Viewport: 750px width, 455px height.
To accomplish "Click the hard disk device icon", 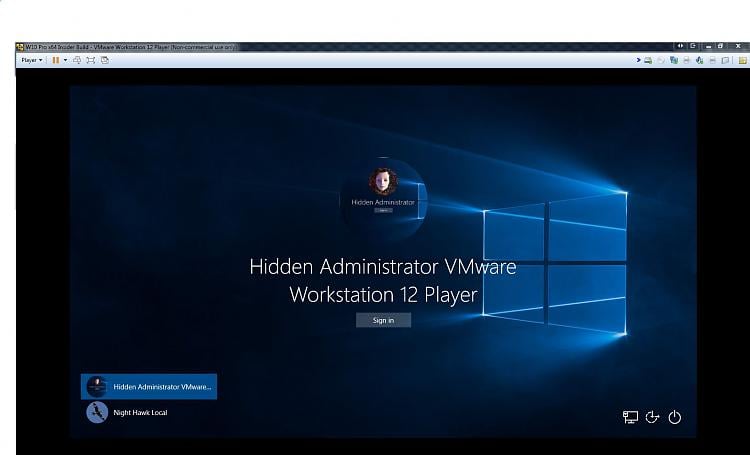I will coord(648,60).
